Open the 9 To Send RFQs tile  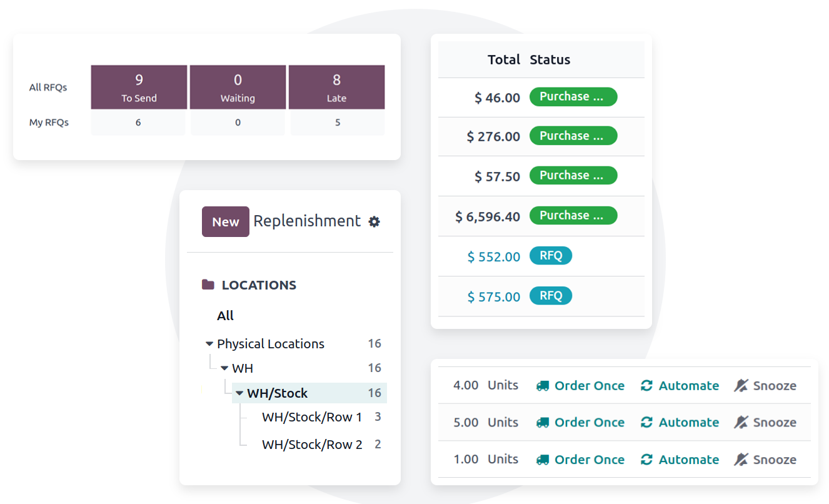coord(139,87)
